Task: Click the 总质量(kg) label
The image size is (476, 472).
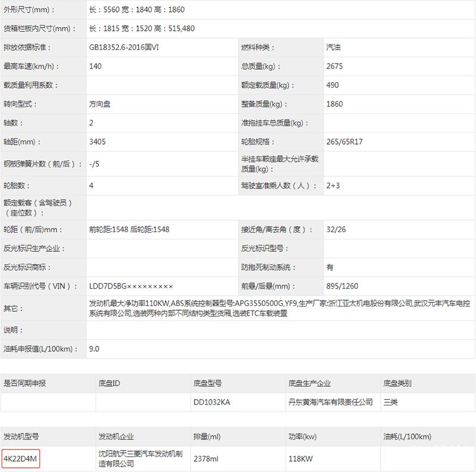Action: tap(261, 66)
